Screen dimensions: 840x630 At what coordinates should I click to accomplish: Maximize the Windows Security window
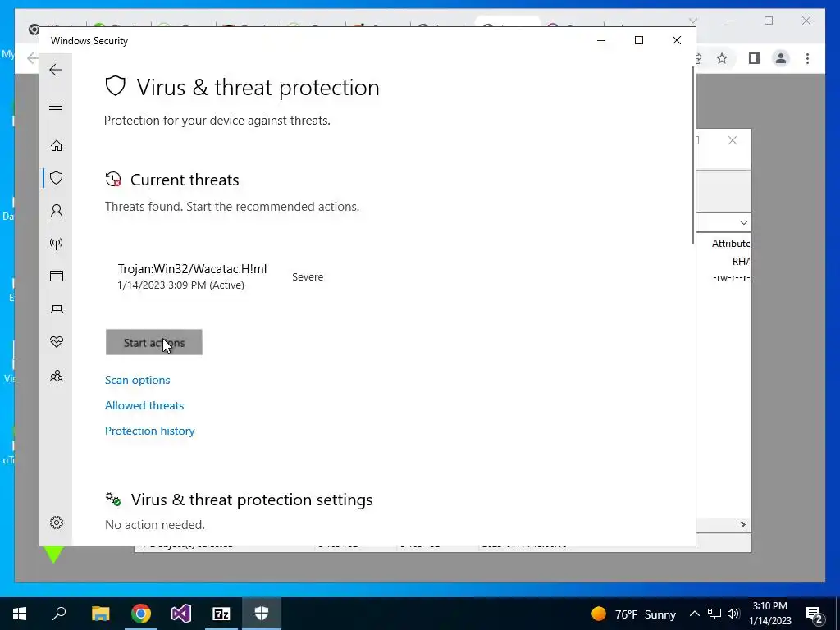point(638,40)
